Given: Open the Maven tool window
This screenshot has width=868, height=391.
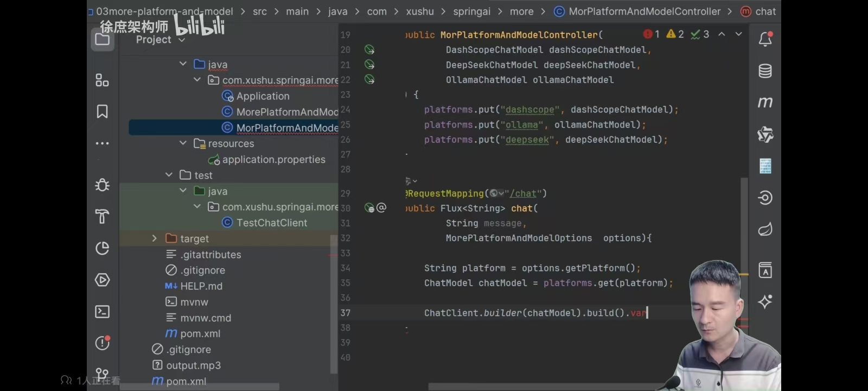Looking at the screenshot, I should coord(765,102).
